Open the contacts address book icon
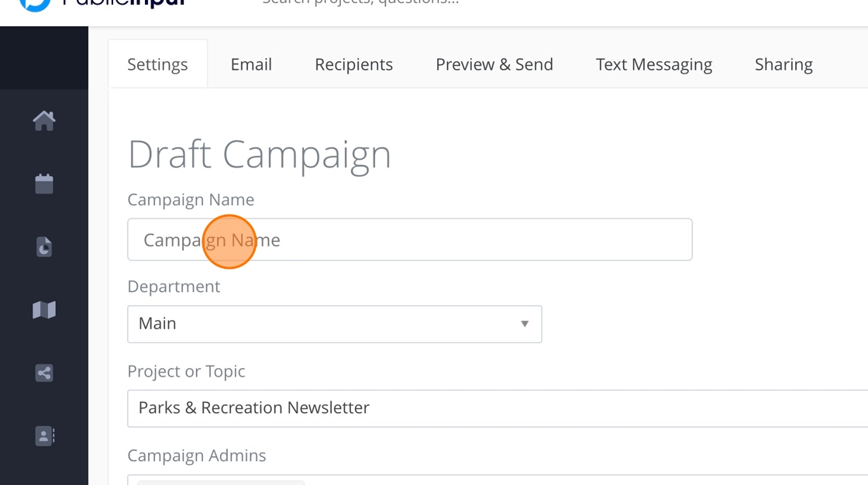Image resolution: width=868 pixels, height=485 pixels. coord(44,435)
